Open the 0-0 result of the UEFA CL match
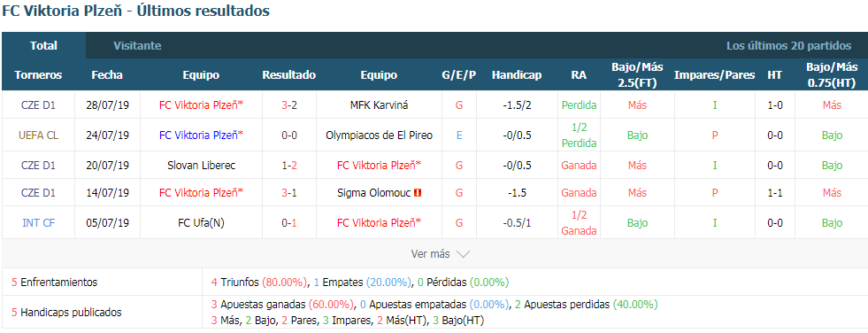The width and height of the screenshot is (868, 333). (289, 135)
